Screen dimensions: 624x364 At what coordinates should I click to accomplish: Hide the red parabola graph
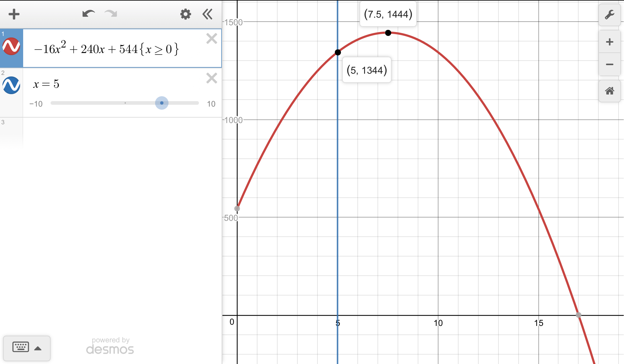coord(11,46)
